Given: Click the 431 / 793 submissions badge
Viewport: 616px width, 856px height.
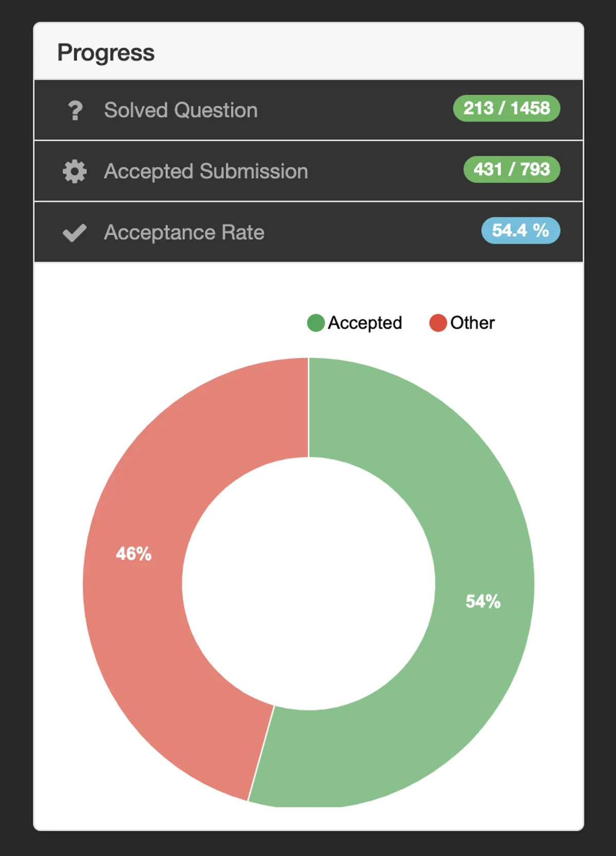Looking at the screenshot, I should pos(511,169).
